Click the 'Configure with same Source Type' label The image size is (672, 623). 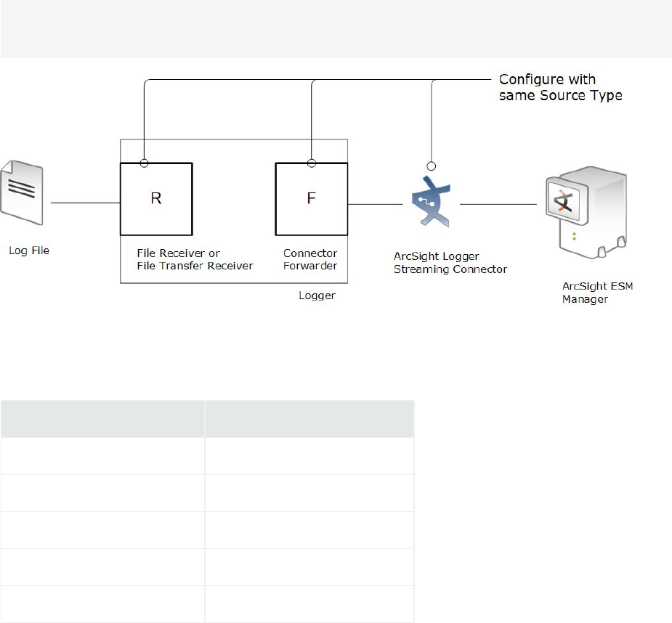click(560, 87)
